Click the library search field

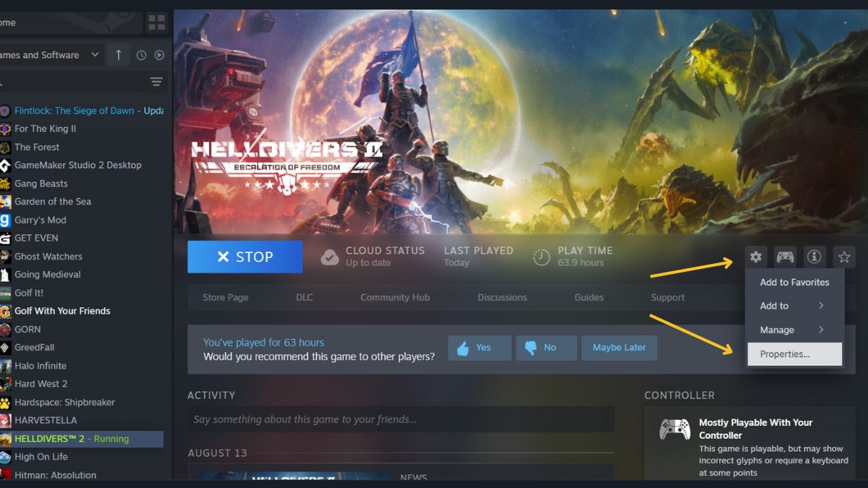click(72, 82)
